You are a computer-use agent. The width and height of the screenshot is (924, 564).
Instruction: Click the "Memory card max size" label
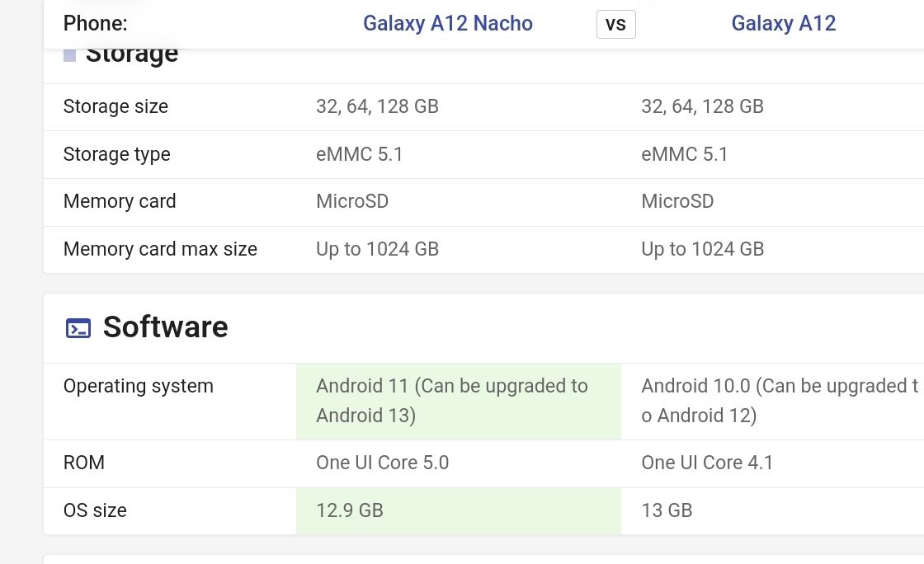[160, 249]
